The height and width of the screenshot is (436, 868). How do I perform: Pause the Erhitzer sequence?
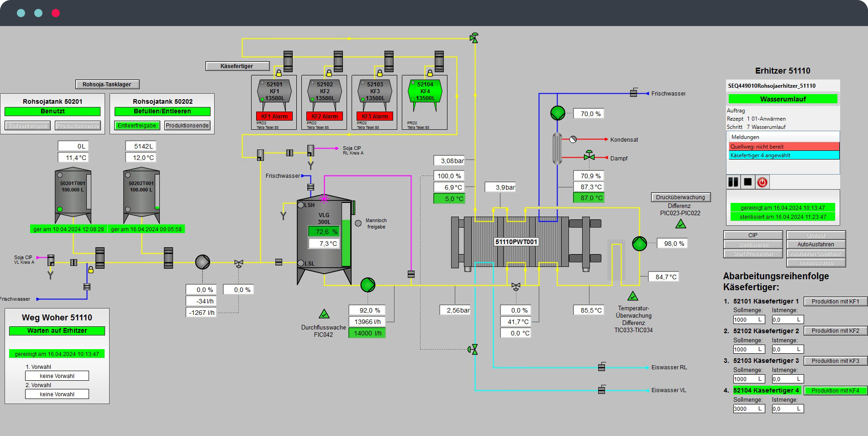(x=733, y=182)
